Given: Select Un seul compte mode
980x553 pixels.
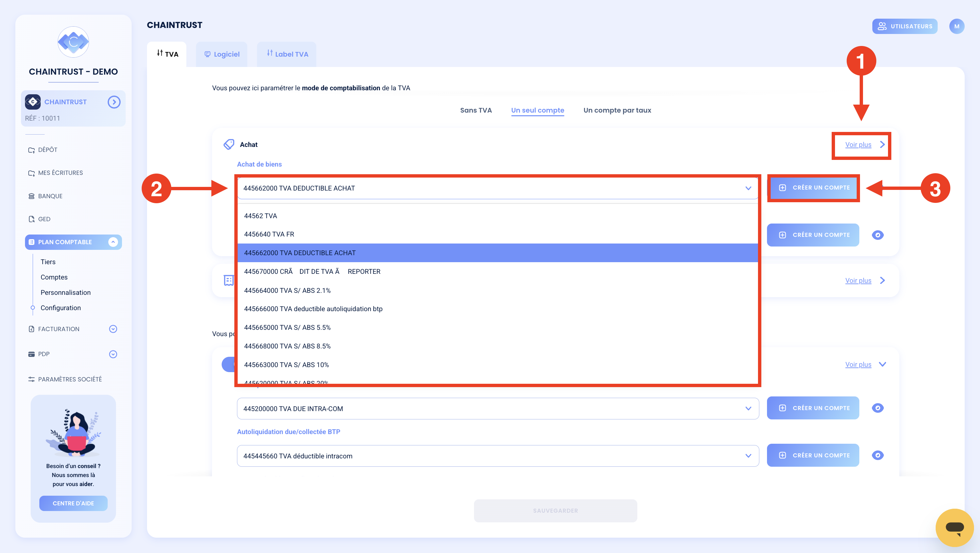Looking at the screenshot, I should pyautogui.click(x=537, y=110).
